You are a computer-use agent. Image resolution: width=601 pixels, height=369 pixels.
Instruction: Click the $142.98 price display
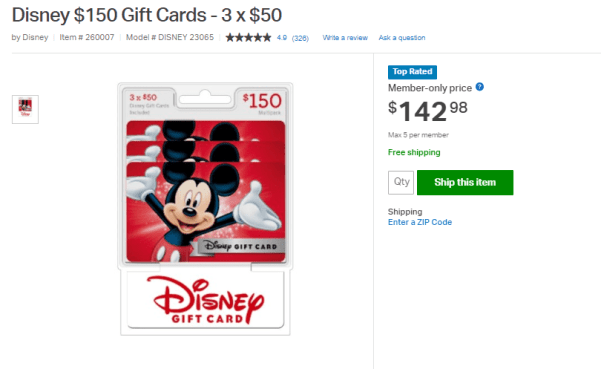[x=427, y=111]
